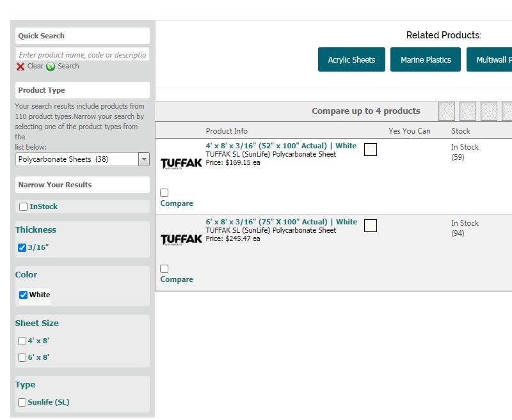512x420 pixels.
Task: Click TUFFAK logo for the 4' x 8' sheet
Action: [x=181, y=164]
